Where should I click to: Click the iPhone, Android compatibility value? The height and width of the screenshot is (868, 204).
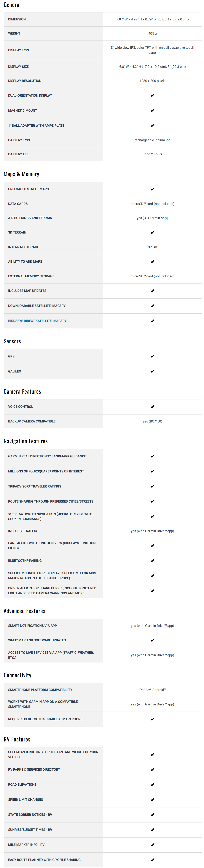pyautogui.click(x=152, y=690)
